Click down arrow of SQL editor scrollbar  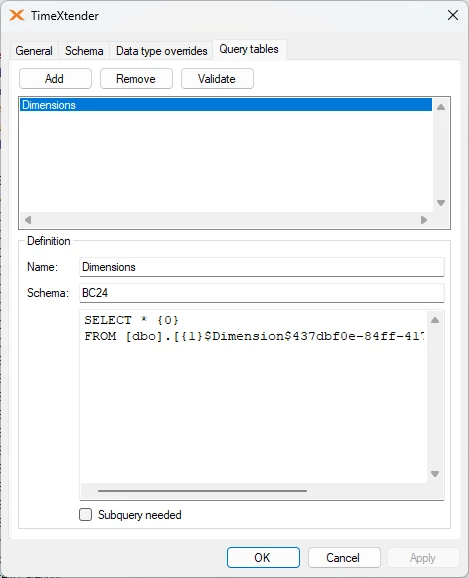[435, 474]
